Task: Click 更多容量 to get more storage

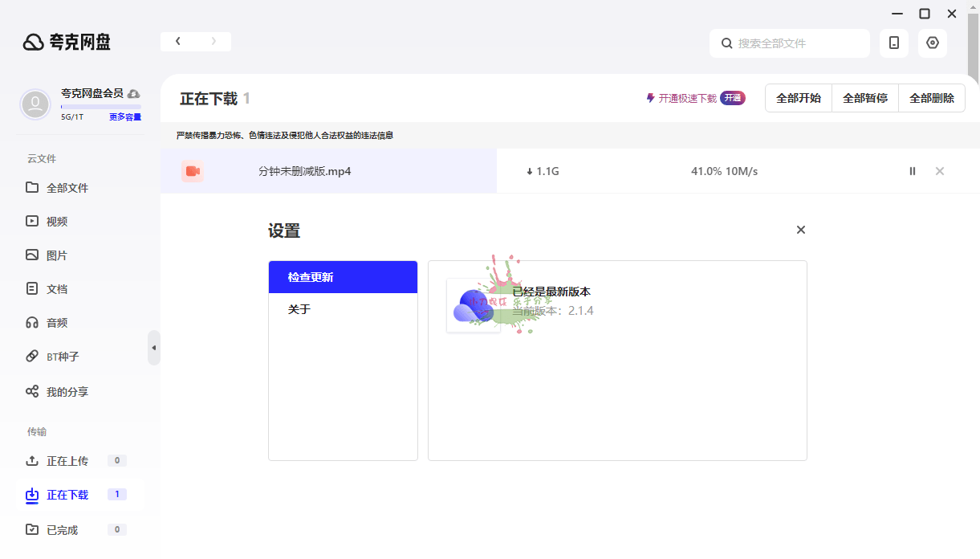Action: (x=124, y=116)
